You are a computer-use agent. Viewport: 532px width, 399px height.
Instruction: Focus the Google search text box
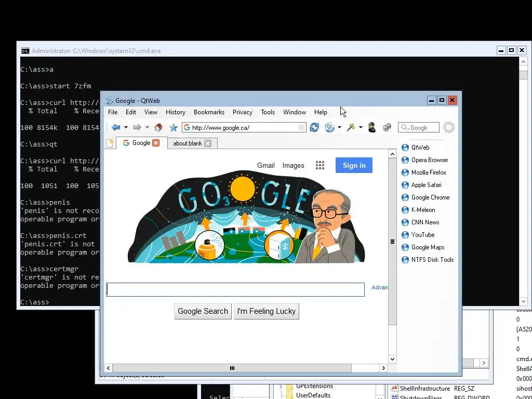[235, 290]
